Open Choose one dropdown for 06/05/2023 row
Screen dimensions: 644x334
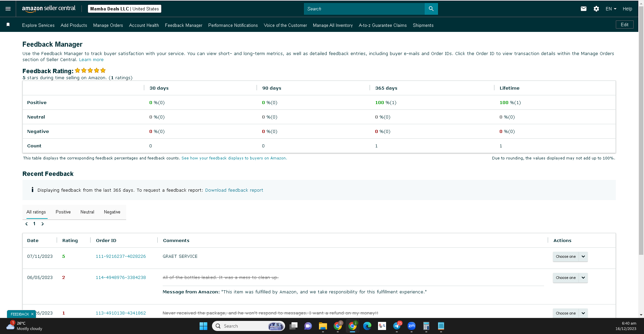pyautogui.click(x=570, y=278)
